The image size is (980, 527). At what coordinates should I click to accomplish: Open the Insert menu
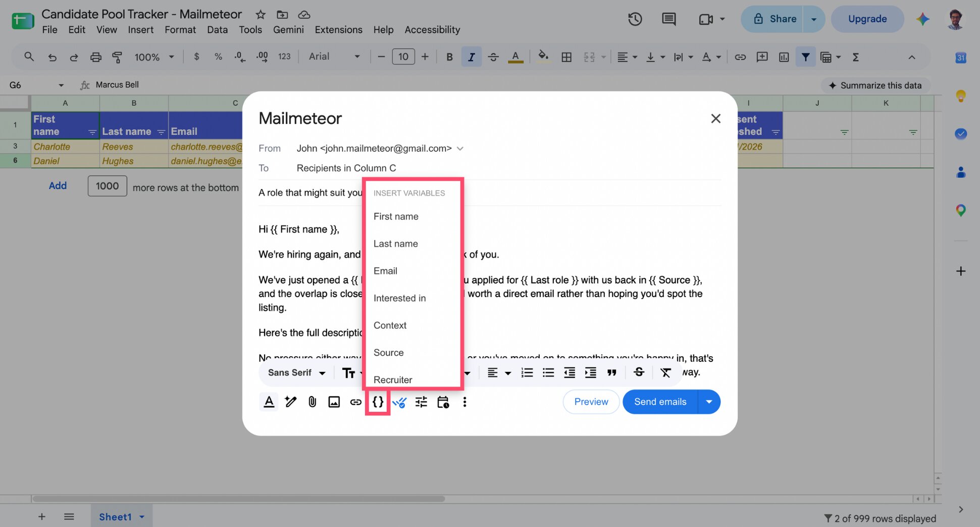point(140,30)
